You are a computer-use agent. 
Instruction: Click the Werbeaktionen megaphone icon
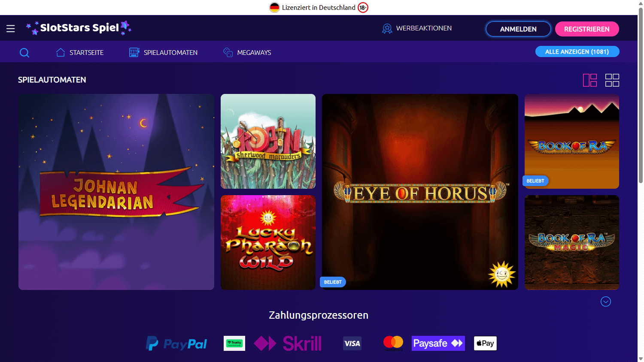387,28
